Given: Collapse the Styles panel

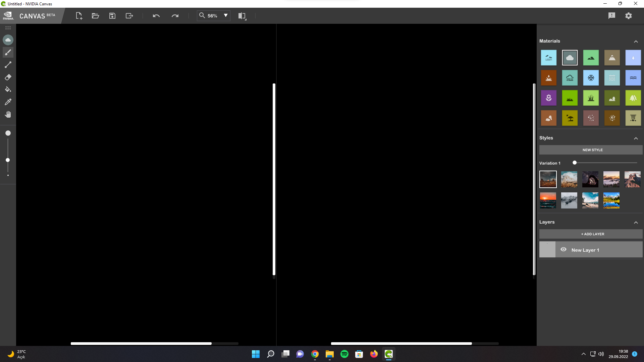Looking at the screenshot, I should tap(636, 138).
